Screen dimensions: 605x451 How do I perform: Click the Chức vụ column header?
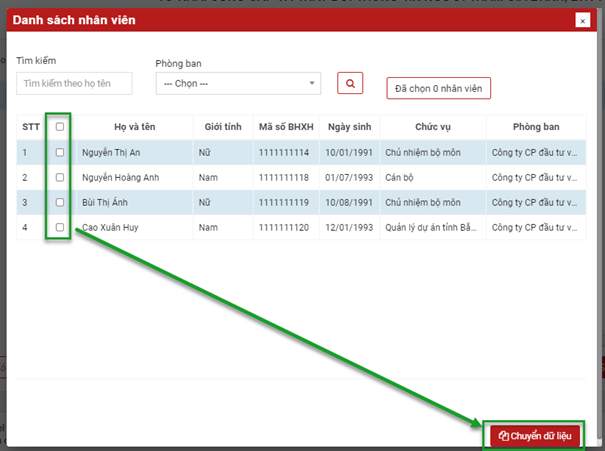coord(433,127)
